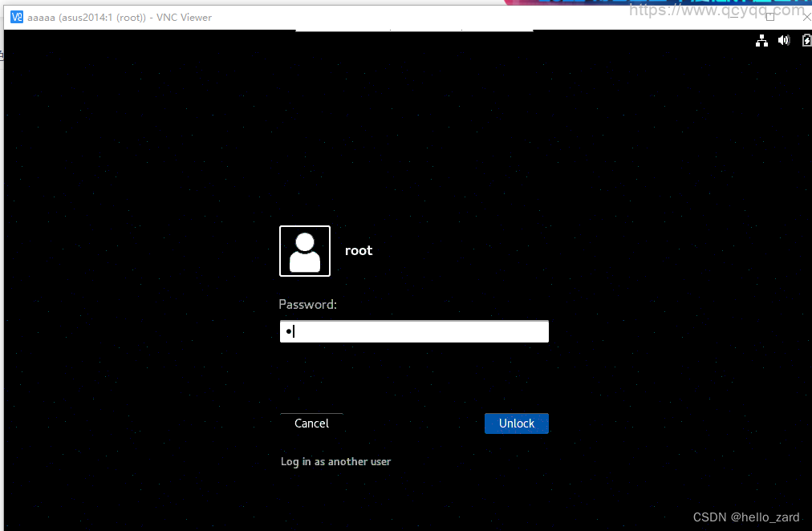Cancel the unlock prompt
Screen dimensions: 812x531
(x=311, y=424)
